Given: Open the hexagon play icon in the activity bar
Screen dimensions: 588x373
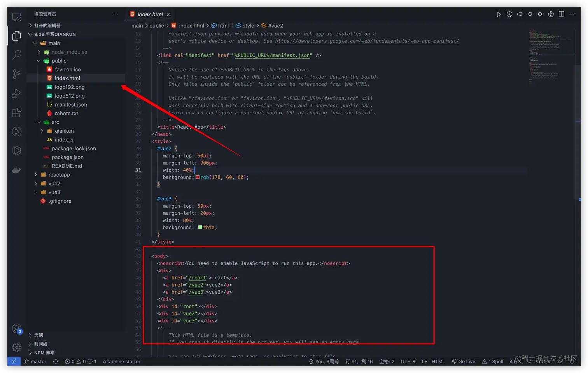Looking at the screenshot, I should pos(17,151).
